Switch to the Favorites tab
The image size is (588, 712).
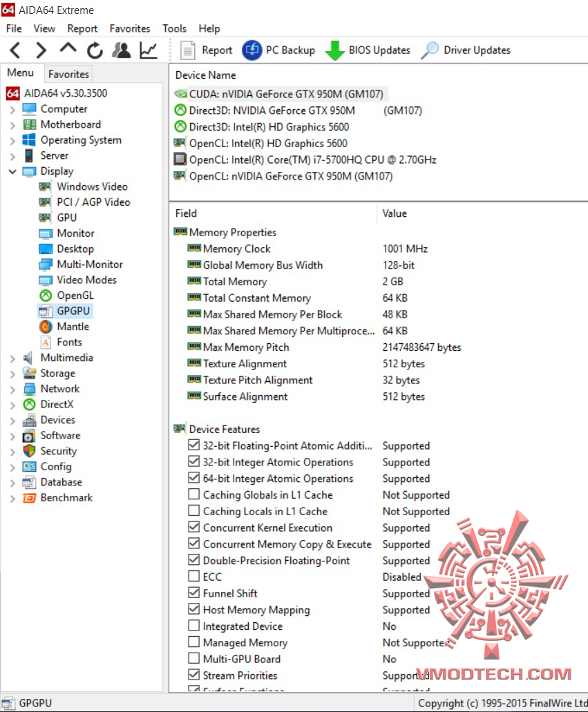click(x=68, y=74)
